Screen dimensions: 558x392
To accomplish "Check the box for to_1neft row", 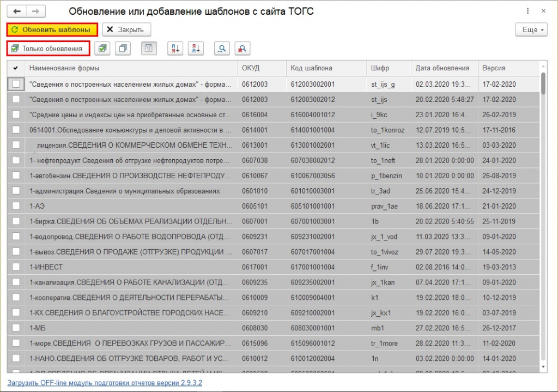I will (x=16, y=160).
